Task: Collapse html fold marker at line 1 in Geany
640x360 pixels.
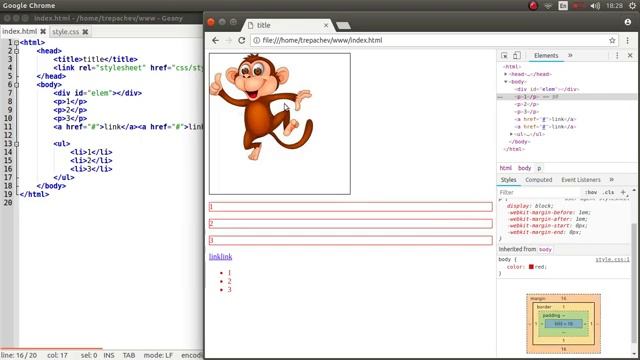Action: (x=16, y=42)
